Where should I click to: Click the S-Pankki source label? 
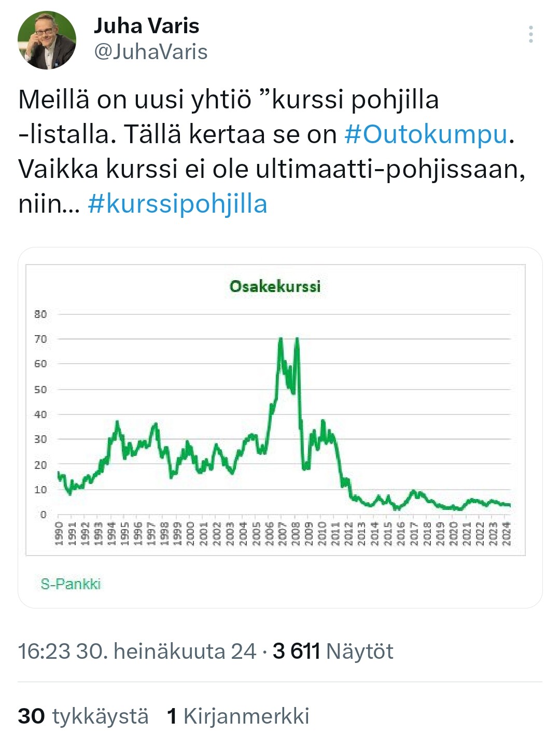click(71, 584)
